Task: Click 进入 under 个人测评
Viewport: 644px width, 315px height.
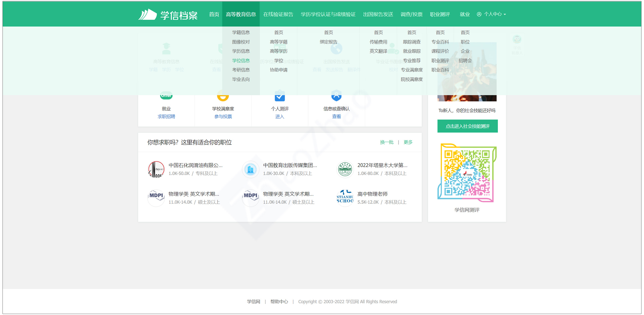Action: click(279, 116)
